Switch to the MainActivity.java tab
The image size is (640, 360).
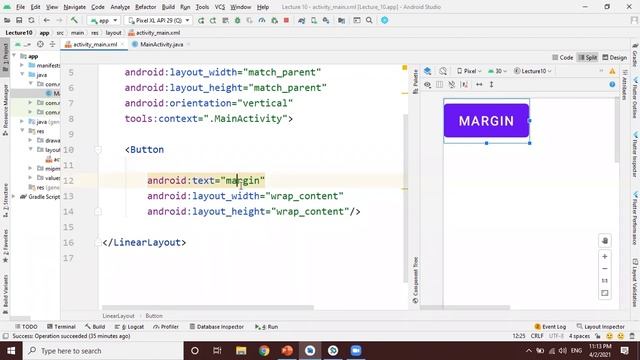pyautogui.click(x=161, y=44)
